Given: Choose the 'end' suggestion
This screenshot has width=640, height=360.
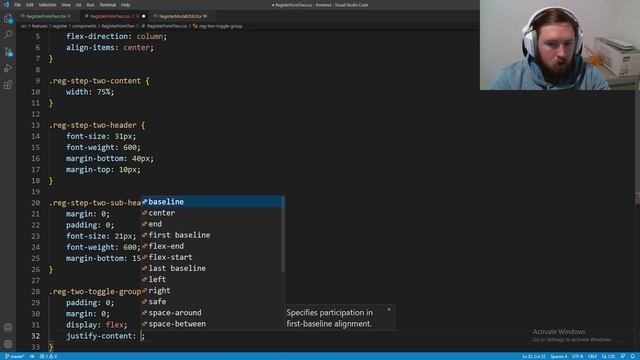Looking at the screenshot, I should (x=212, y=224).
